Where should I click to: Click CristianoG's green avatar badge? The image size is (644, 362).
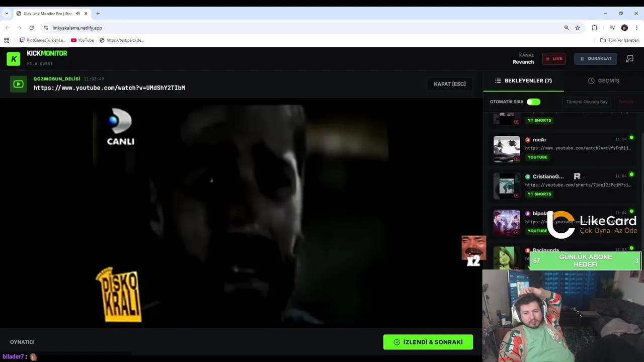pos(528,176)
